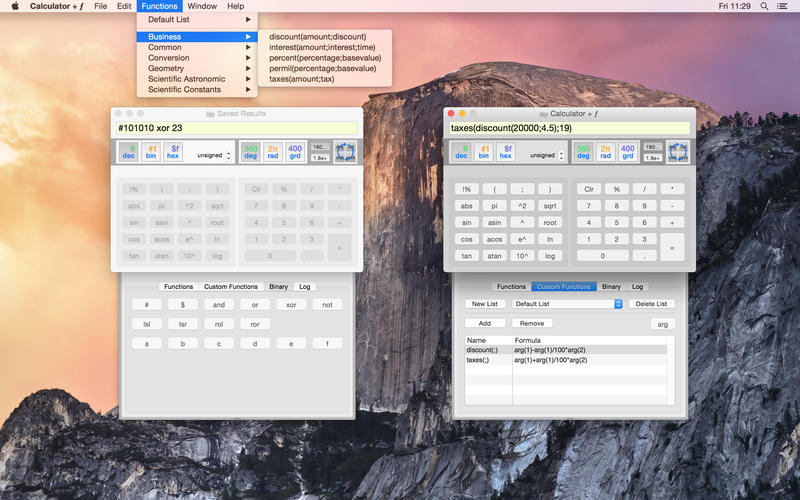
Task: Click the circular arrows convert icon in Calculator + f window
Action: [x=678, y=152]
